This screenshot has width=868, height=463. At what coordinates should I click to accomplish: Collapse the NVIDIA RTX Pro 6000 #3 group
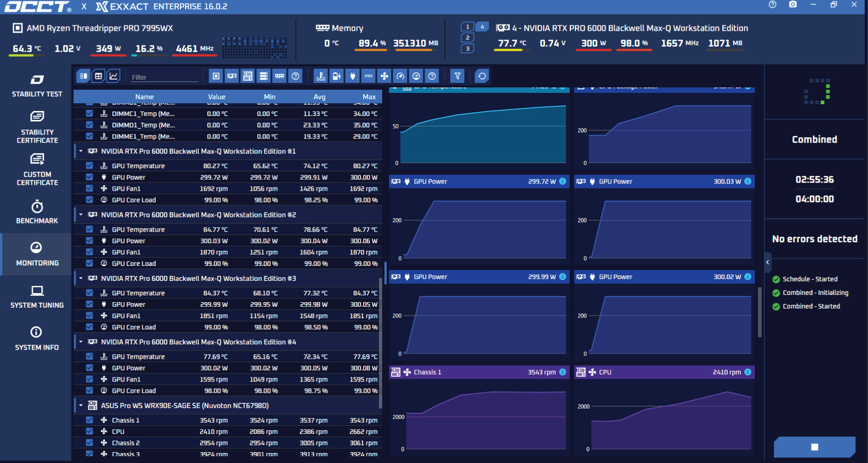81,278
